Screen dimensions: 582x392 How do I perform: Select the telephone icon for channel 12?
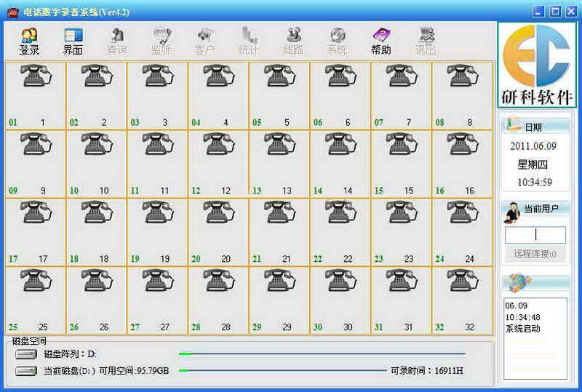coord(218,145)
